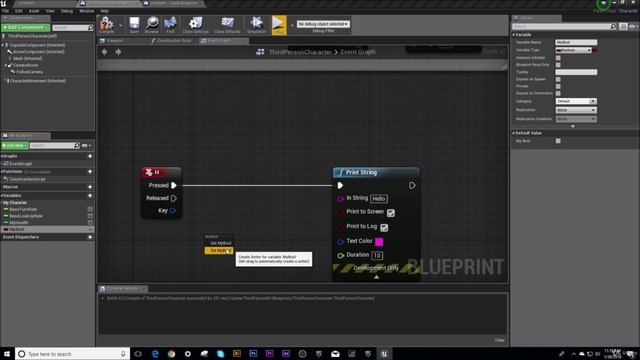Toggle the BaseTurnRate variable visibility eye
This screenshot has width=640, height=360.
90,209
